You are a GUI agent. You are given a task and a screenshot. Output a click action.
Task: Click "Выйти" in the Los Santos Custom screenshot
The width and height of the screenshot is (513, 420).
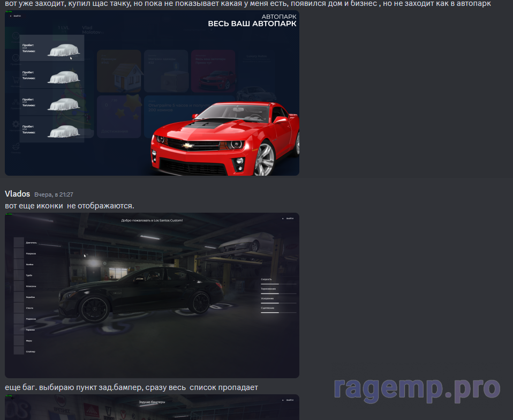(x=288, y=219)
